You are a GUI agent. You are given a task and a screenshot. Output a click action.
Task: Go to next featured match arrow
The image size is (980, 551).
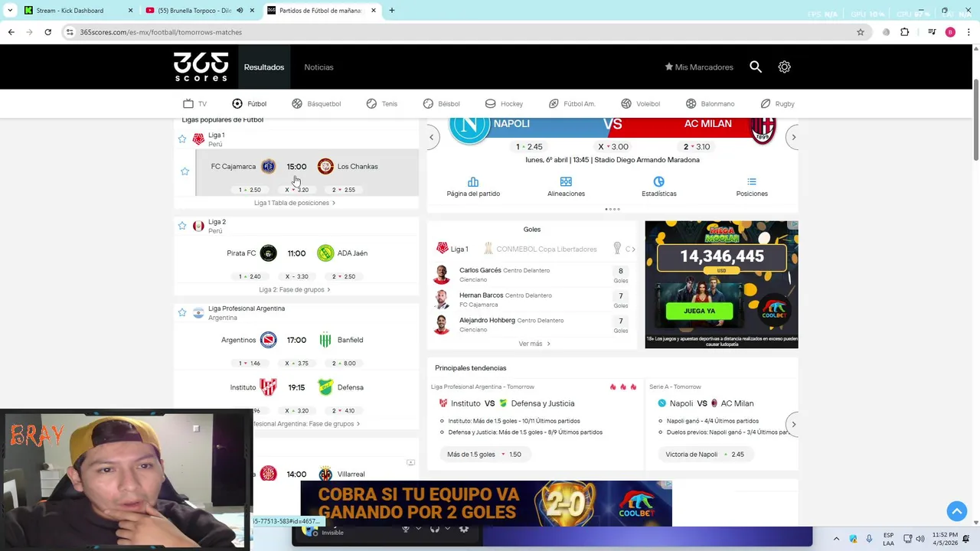click(x=793, y=137)
